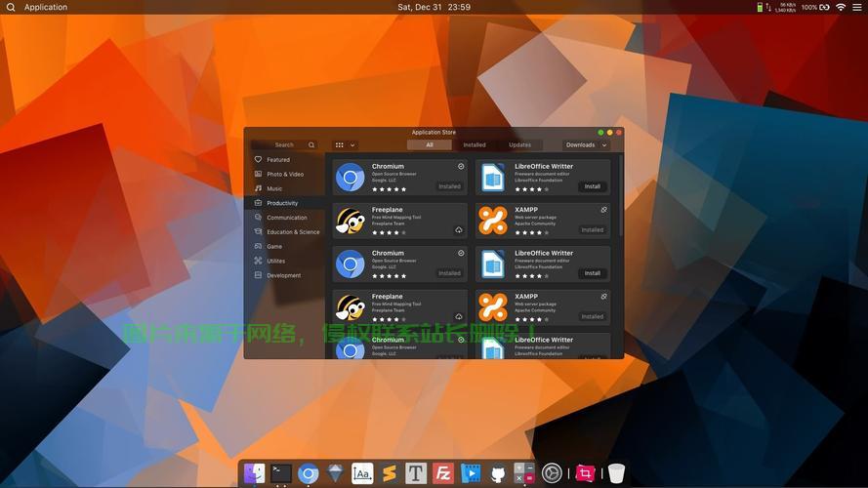Screen dimensions: 868x488
Task: Open the clock showing Sat, Dec 31
Action: pyautogui.click(x=434, y=7)
